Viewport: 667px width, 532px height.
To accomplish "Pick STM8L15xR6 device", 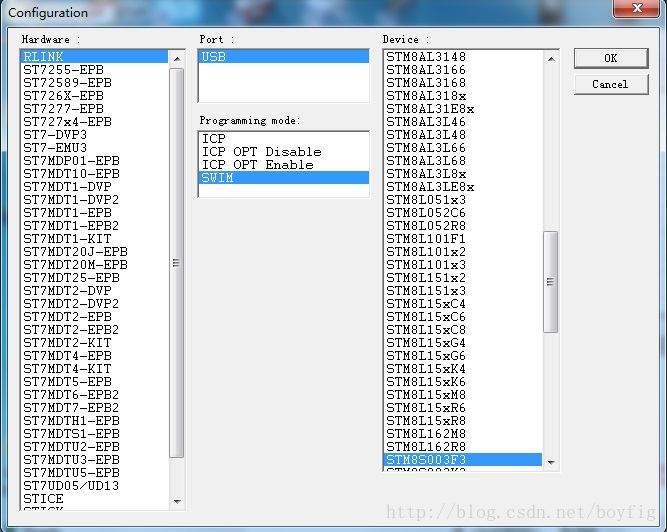I will tap(463, 408).
